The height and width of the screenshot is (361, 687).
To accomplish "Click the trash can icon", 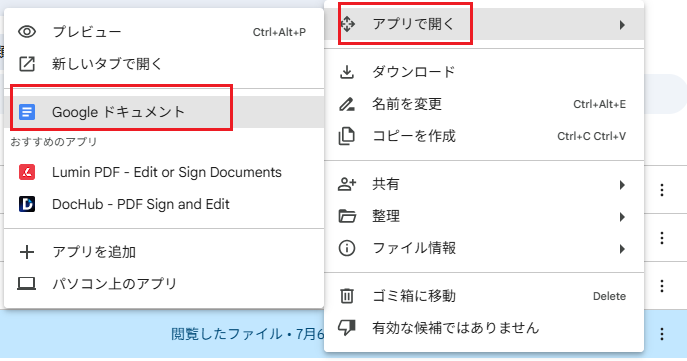I will coord(347,296).
